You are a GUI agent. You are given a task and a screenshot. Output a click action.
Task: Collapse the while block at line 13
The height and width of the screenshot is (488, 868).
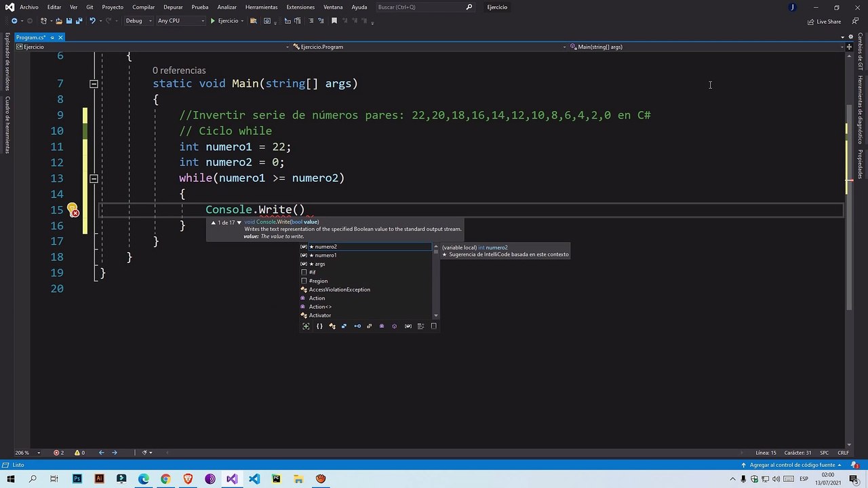tap(94, 178)
